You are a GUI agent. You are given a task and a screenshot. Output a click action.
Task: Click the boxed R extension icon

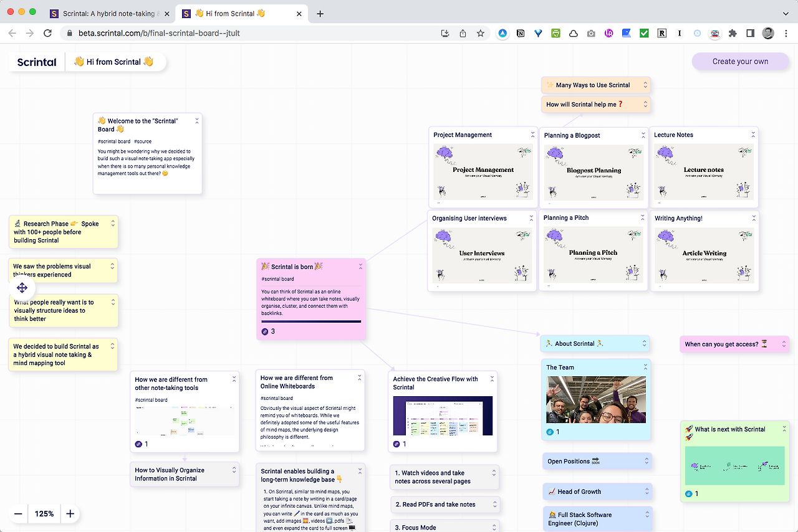click(x=662, y=34)
